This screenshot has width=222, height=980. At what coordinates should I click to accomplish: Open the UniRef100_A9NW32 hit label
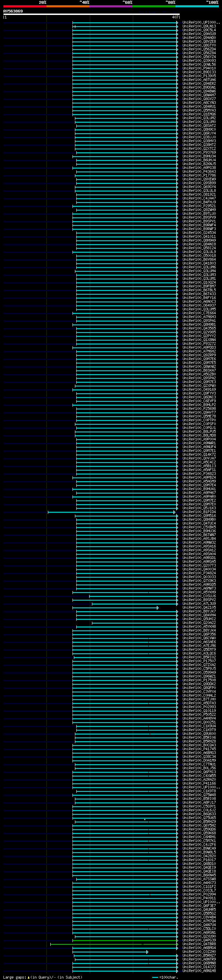199,543
